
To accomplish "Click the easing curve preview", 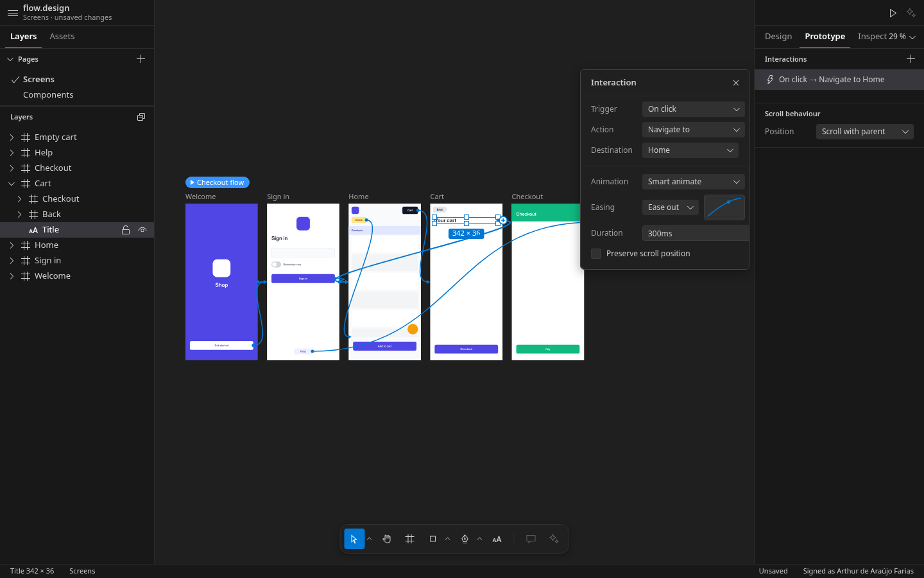I will pos(724,207).
